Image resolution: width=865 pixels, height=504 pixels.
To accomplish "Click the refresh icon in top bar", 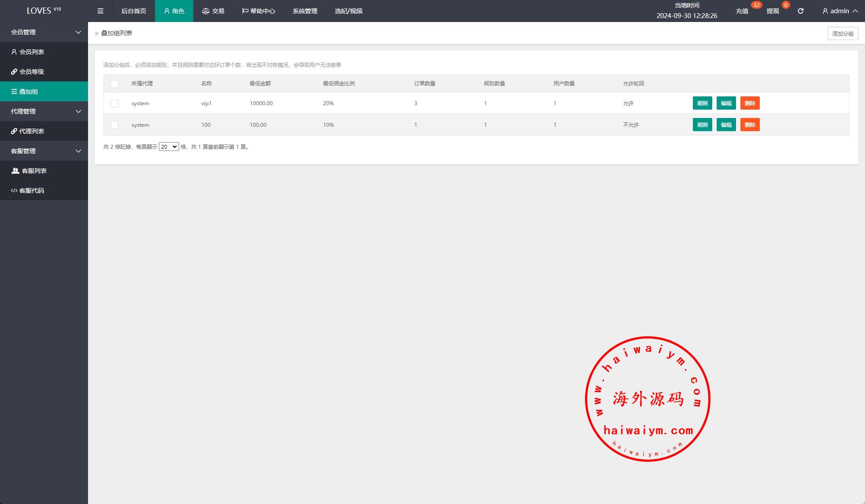I will tap(800, 11).
